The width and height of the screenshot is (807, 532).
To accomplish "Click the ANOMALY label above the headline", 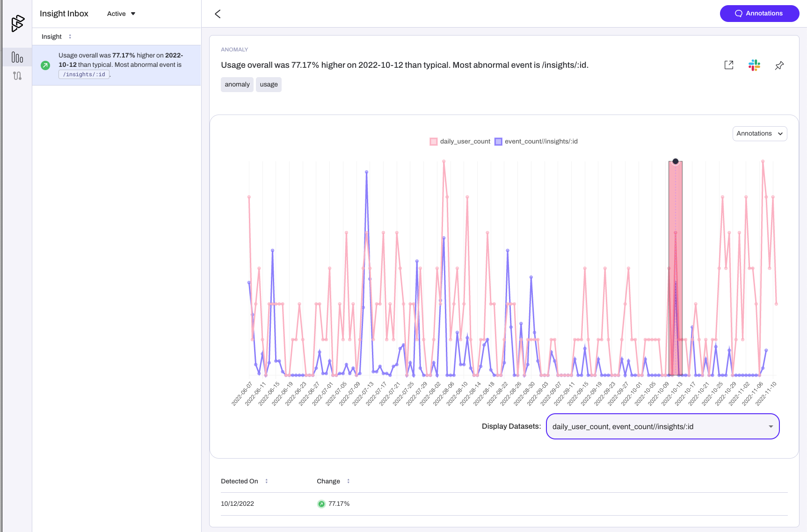I will tap(234, 50).
